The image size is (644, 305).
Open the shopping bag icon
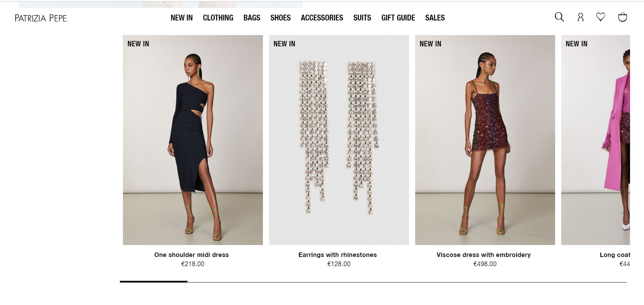(x=623, y=17)
